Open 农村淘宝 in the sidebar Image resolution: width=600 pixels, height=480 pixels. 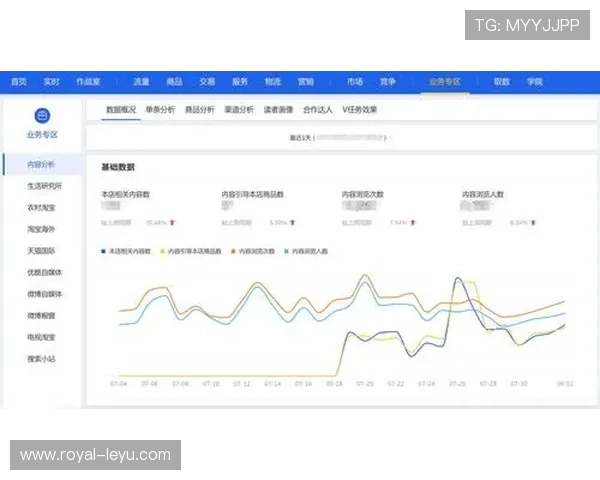coord(41,208)
